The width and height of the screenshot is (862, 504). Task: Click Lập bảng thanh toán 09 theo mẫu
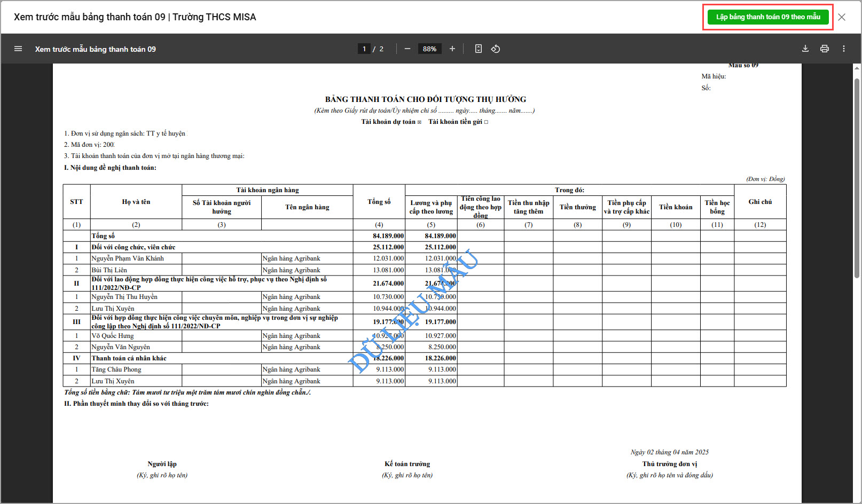pyautogui.click(x=768, y=17)
